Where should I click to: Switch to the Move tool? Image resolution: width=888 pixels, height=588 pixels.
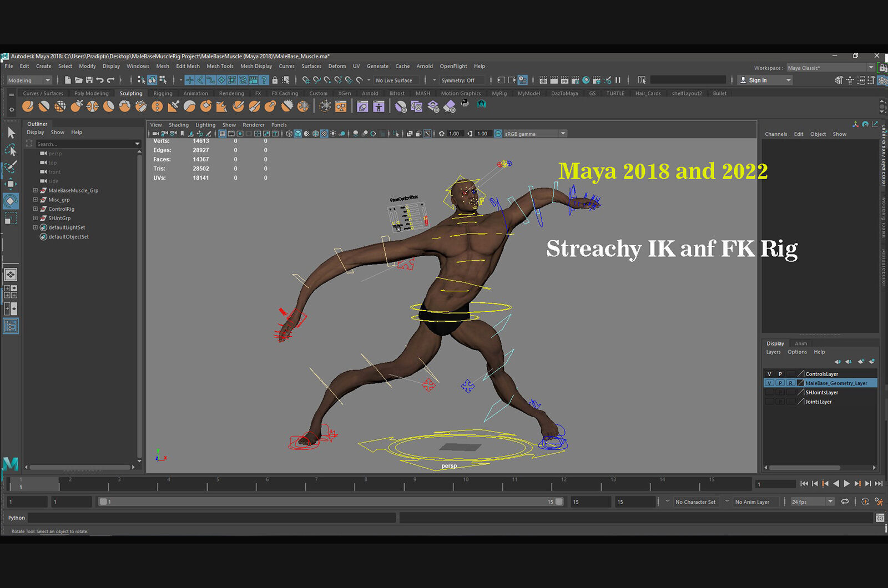(x=11, y=184)
